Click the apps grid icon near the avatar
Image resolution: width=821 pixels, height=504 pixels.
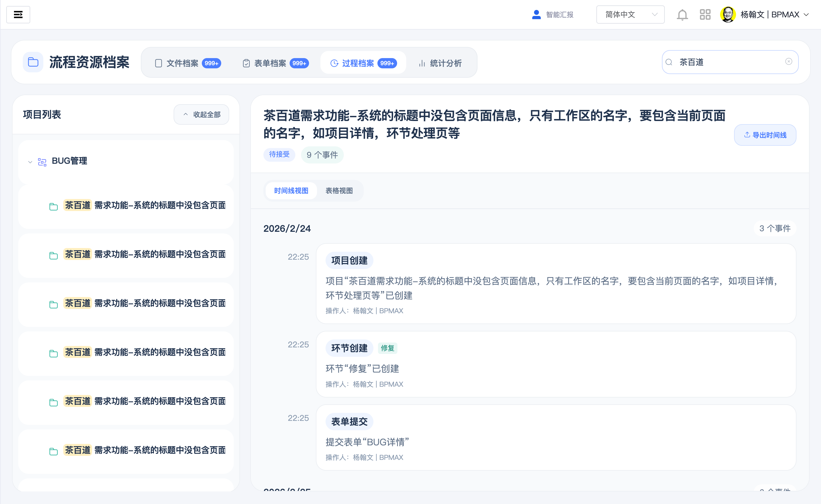(x=705, y=14)
